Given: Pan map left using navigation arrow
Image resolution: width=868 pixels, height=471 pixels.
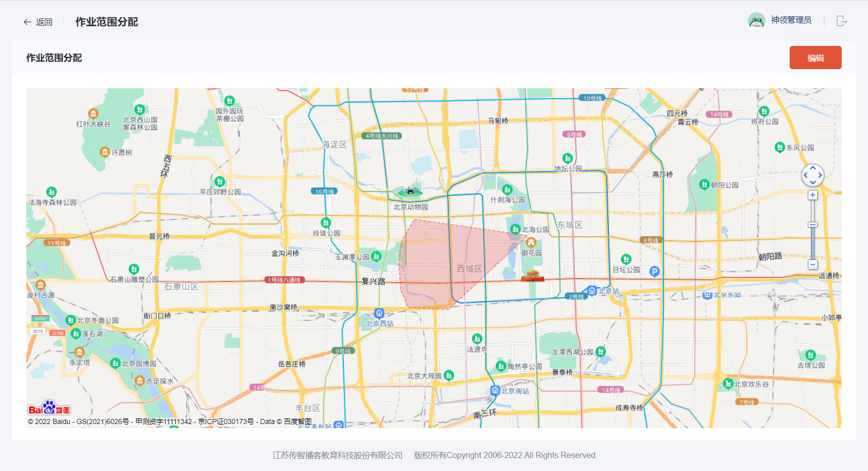Looking at the screenshot, I should (x=806, y=175).
